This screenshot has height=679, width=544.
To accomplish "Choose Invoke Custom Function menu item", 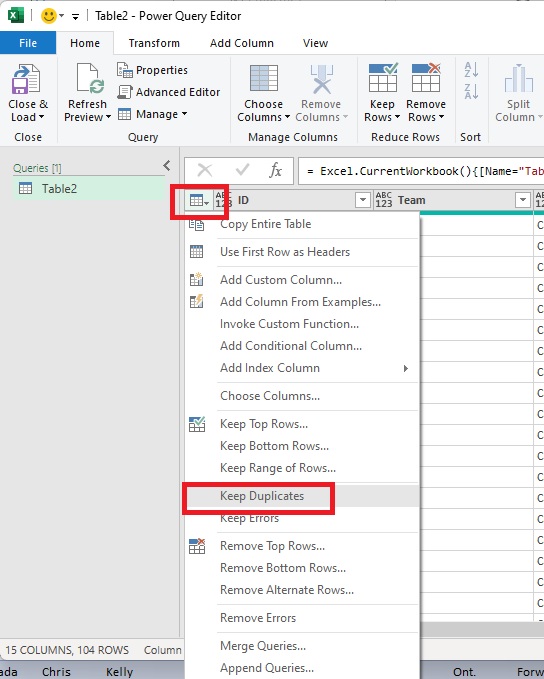I will click(x=302, y=324).
